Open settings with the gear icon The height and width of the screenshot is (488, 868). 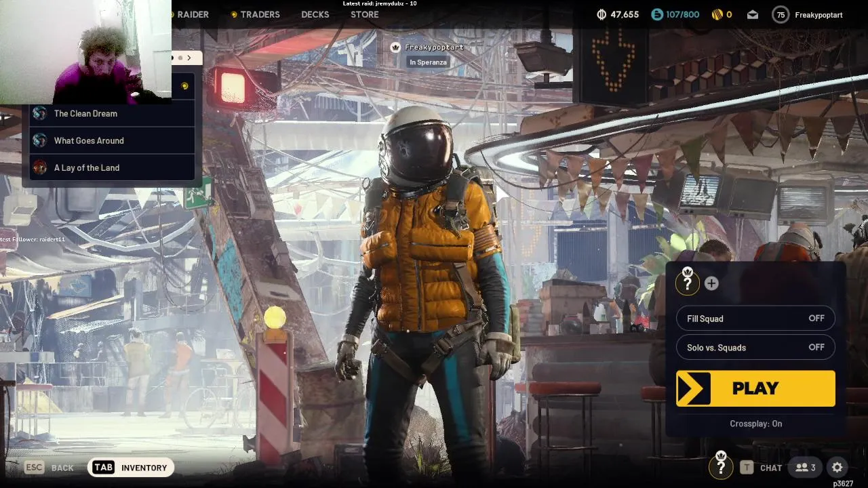coord(837,468)
